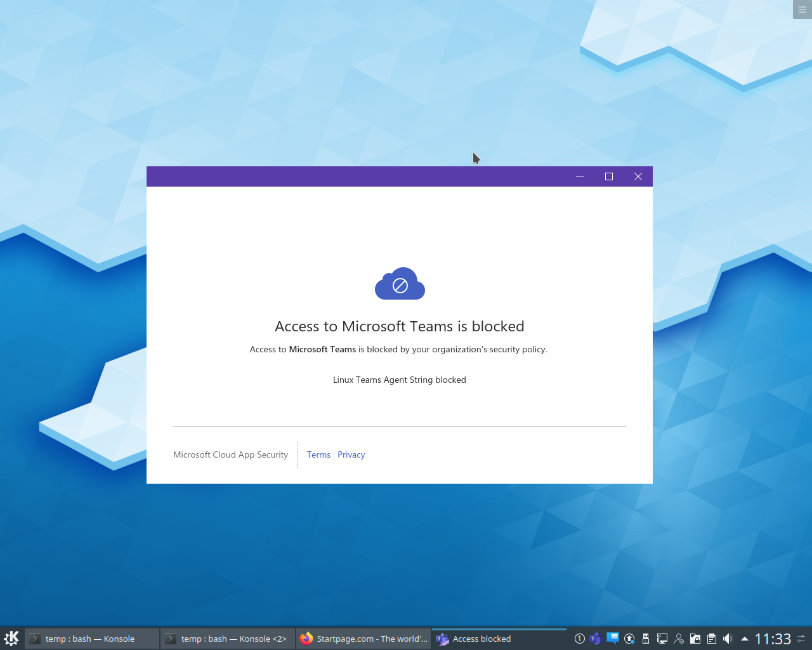Switch to Konsole <2> taskbar entry
This screenshot has width=812, height=650.
click(x=227, y=639)
